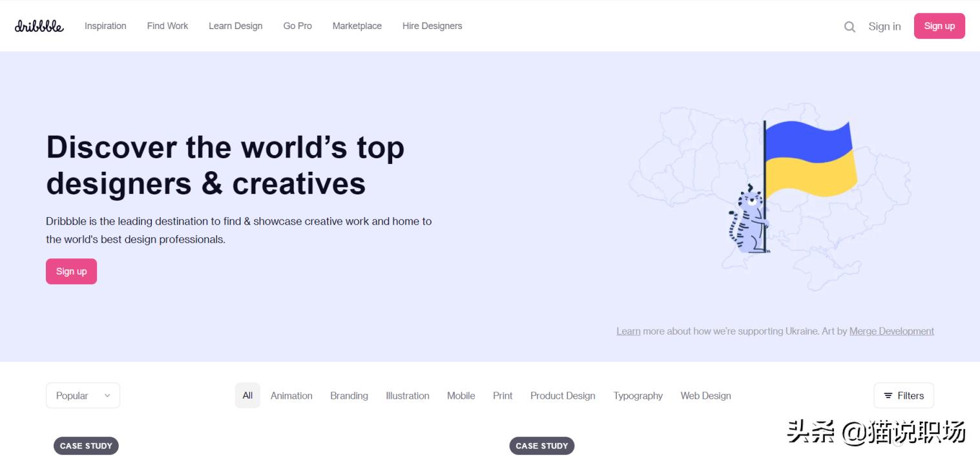The height and width of the screenshot is (458, 980).
Task: Open the Merge Development credit link
Action: pos(891,331)
